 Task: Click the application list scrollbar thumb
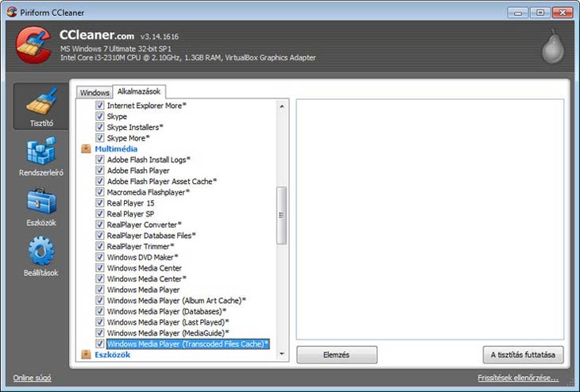pyautogui.click(x=281, y=215)
